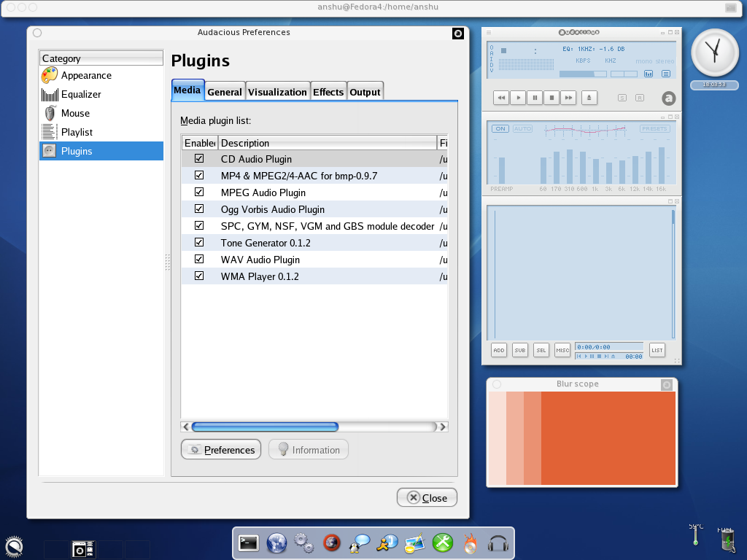Click the player volume slider

[583, 74]
